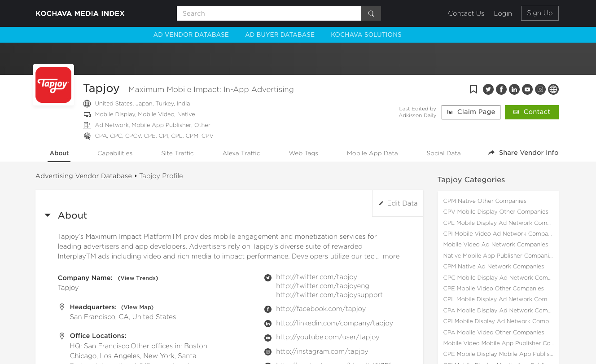This screenshot has width=596, height=364.
Task: Click the Edit Data button
Action: (398, 203)
